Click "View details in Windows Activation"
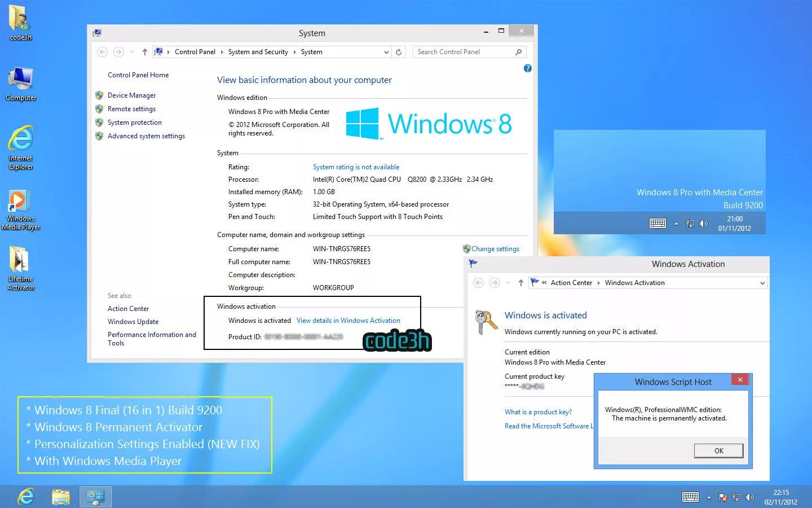 click(348, 320)
